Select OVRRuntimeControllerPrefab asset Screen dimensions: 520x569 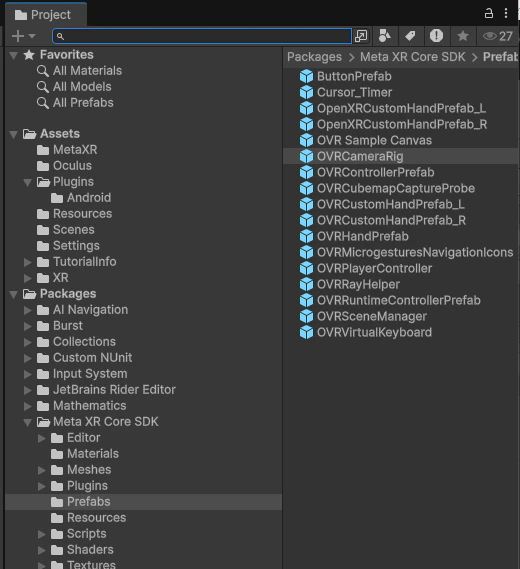pos(390,300)
